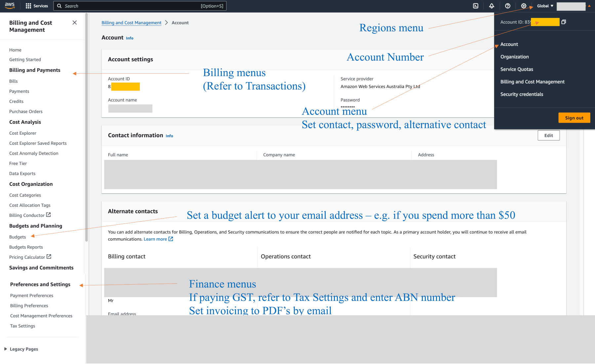
Task: Open Cost Allocation Tags
Action: pyautogui.click(x=30, y=205)
